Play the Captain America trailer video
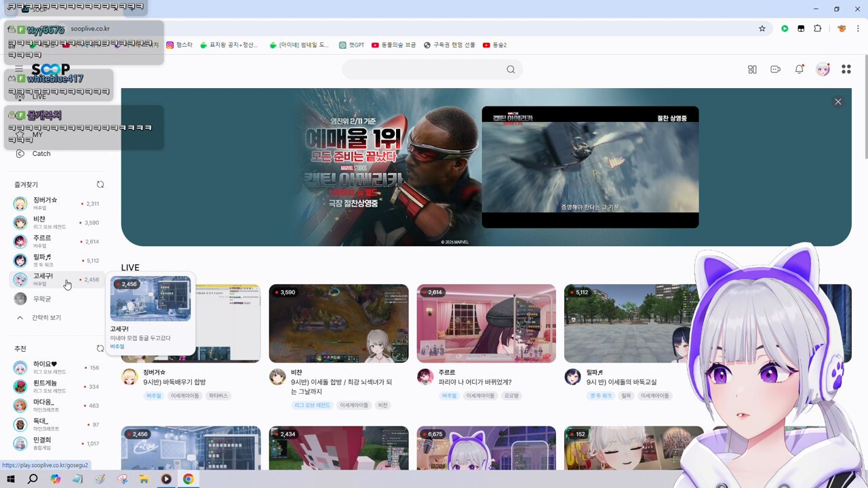The image size is (868, 488). click(x=590, y=167)
